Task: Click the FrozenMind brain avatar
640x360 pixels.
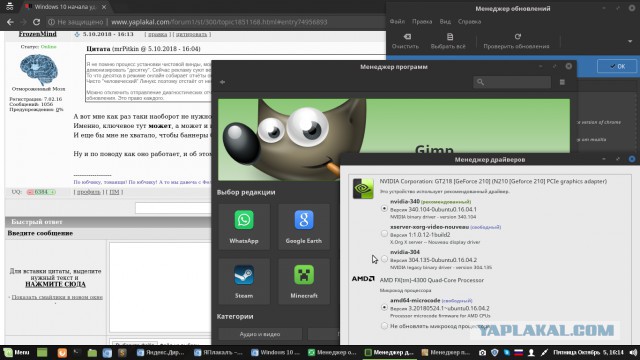Action: coord(38,69)
